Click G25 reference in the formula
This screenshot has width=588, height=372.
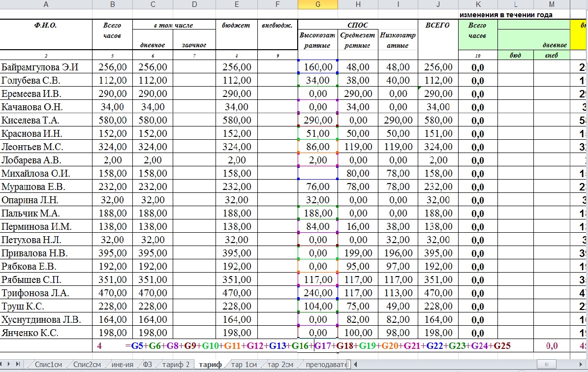tap(502, 345)
